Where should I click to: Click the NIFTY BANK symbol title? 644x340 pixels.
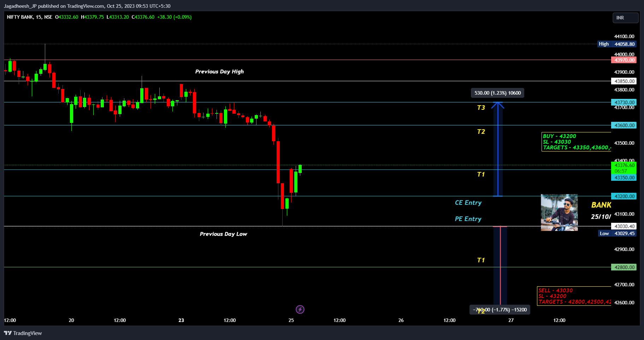[x=20, y=17]
